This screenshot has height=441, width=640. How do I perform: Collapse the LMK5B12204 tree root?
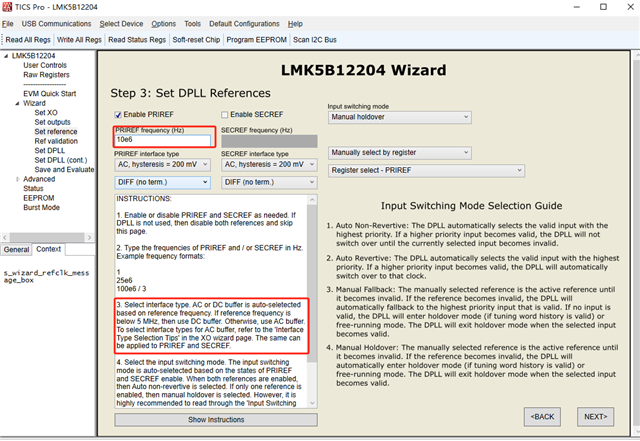6,56
